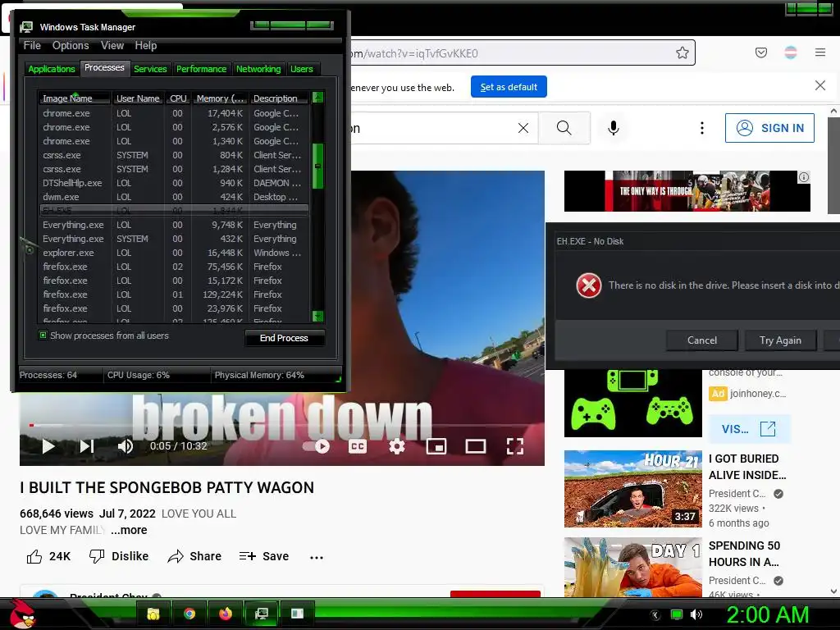Switch to the Performance tab

click(x=202, y=69)
